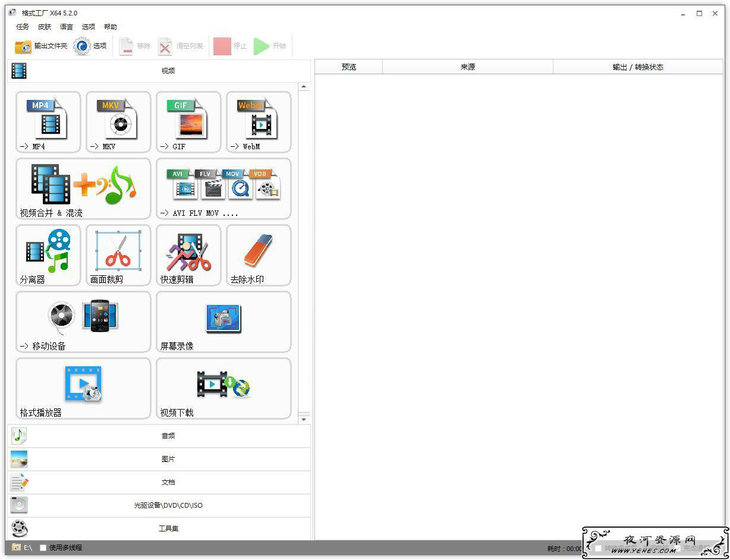
Task: Open the 选项 menu in menu bar
Action: 89,27
